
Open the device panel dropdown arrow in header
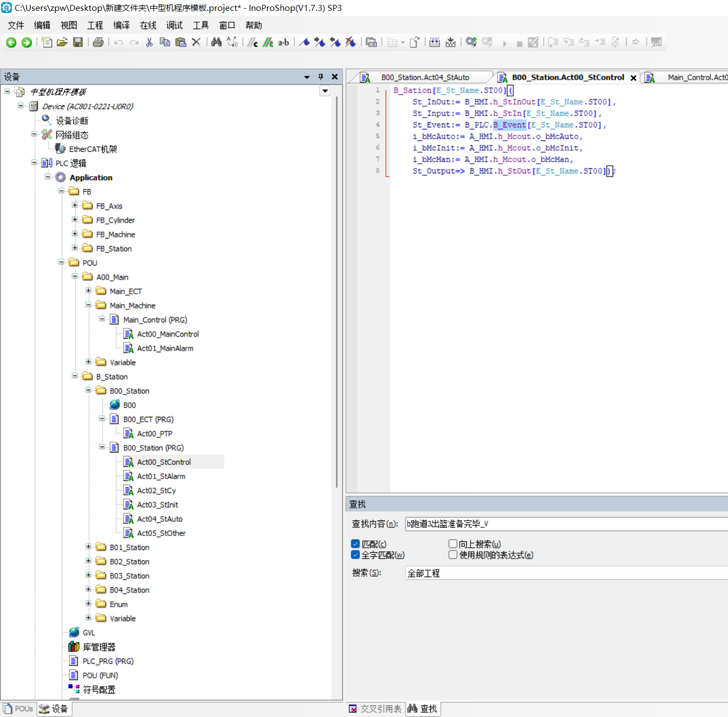(x=307, y=77)
